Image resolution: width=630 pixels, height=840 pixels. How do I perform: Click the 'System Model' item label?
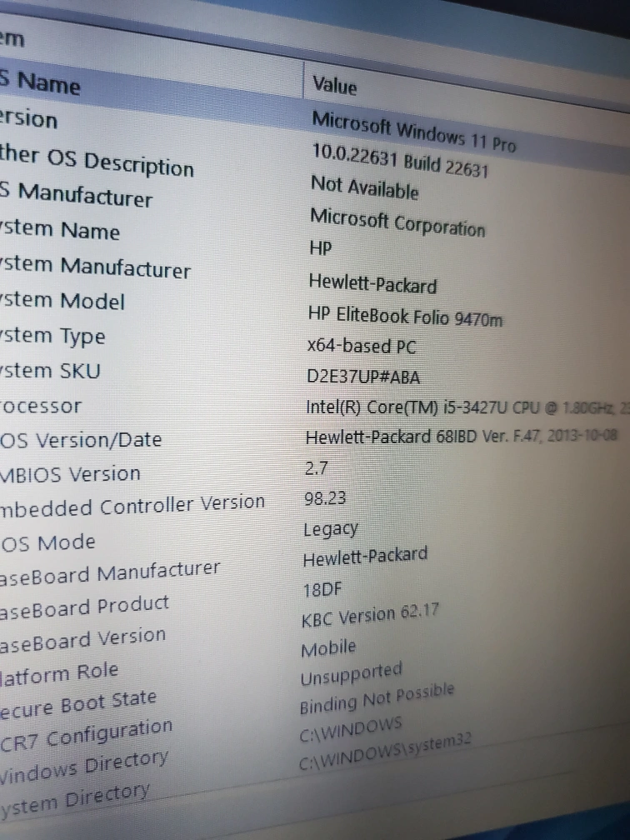coord(62,301)
